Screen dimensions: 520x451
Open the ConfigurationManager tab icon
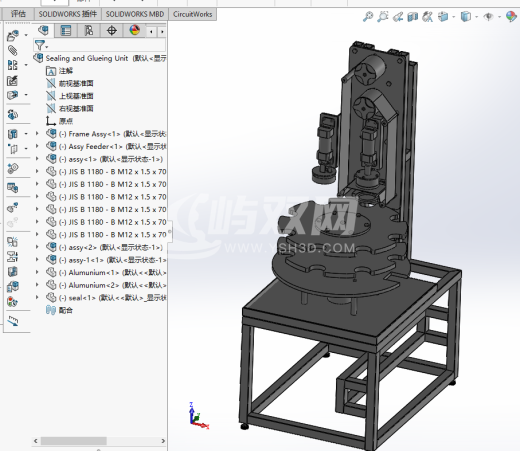click(x=88, y=31)
